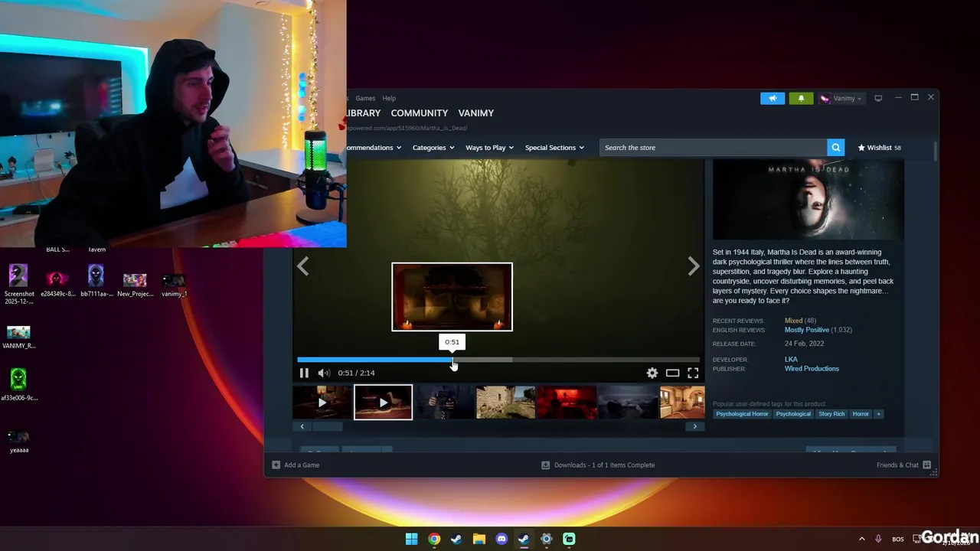Expand the Categories dropdown
980x551 pixels.
click(x=433, y=148)
